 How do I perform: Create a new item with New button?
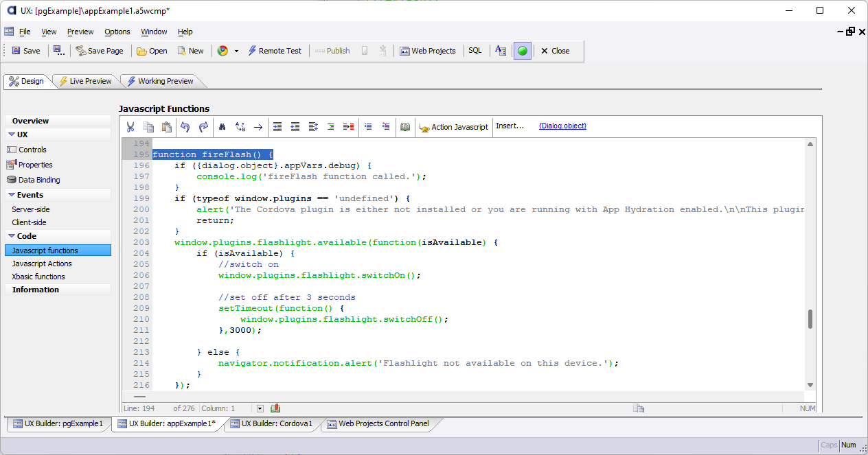point(190,51)
